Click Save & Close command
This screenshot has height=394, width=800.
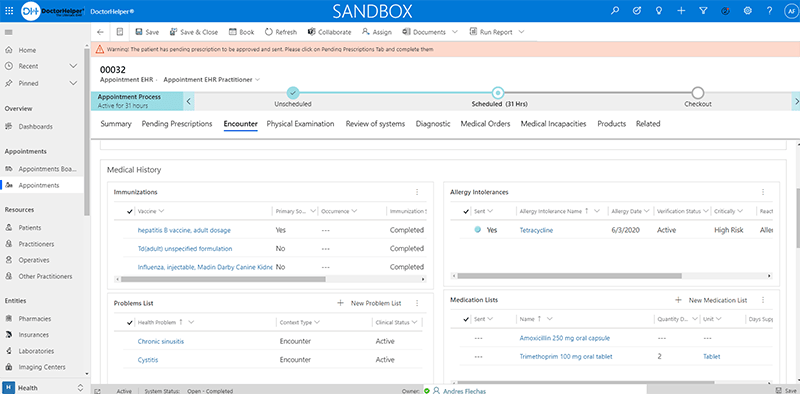193,32
